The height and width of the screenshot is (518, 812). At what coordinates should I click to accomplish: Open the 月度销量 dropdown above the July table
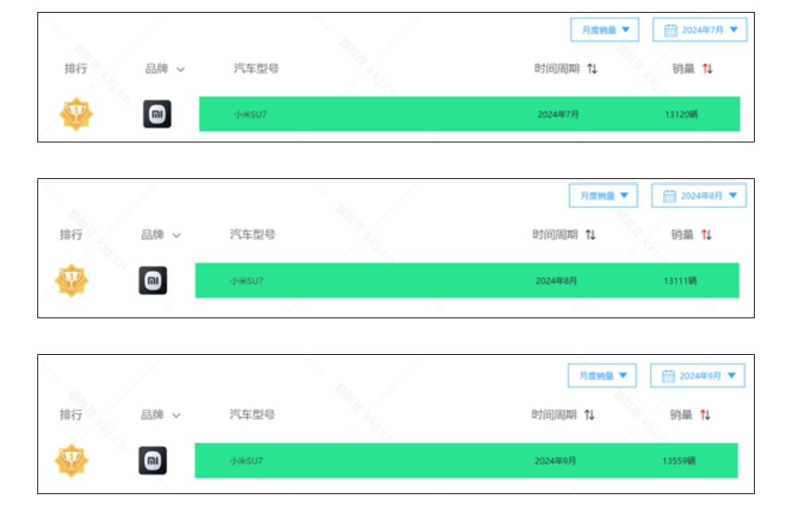605,29
